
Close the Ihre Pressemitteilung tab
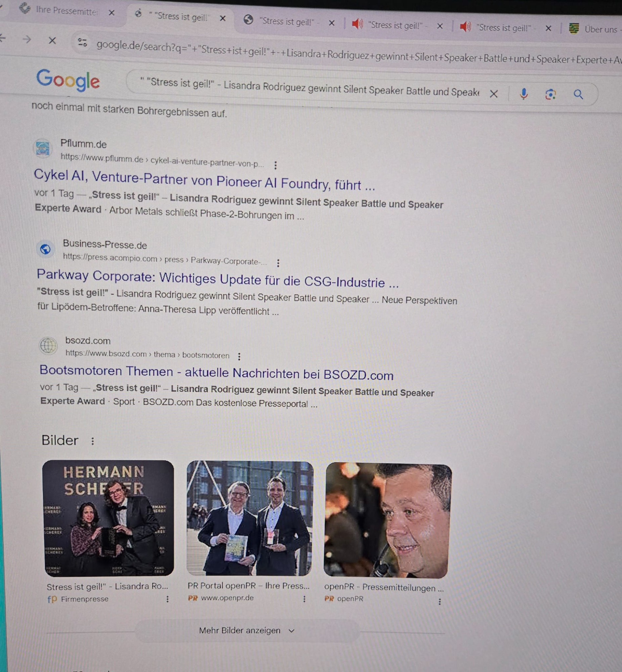coord(112,13)
